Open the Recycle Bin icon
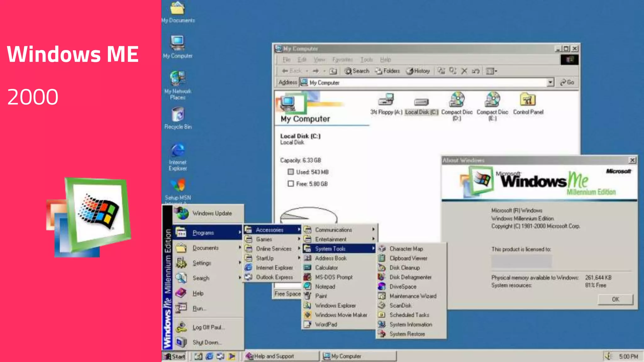The width and height of the screenshot is (644, 362). point(178,118)
